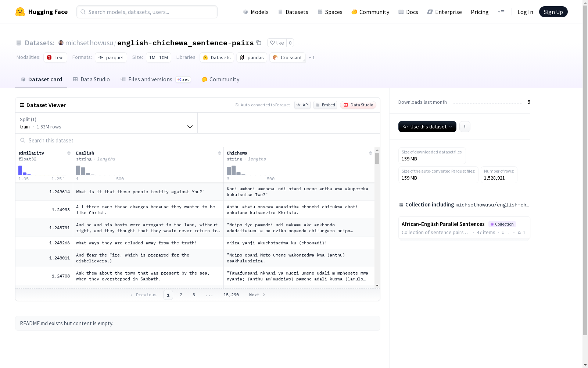The image size is (588, 368).
Task: Open Community in the top navigation
Action: [370, 12]
